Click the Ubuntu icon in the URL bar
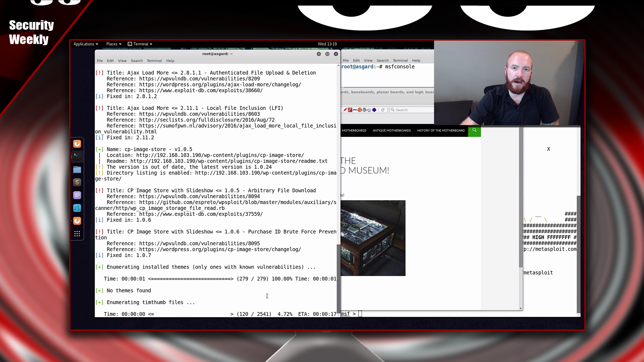The image size is (644, 362). [x=360, y=110]
